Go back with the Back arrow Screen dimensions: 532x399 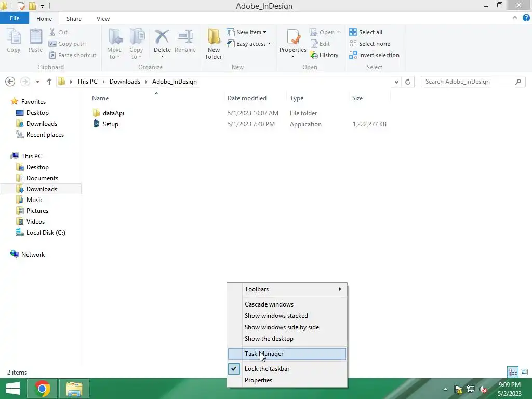tap(10, 82)
